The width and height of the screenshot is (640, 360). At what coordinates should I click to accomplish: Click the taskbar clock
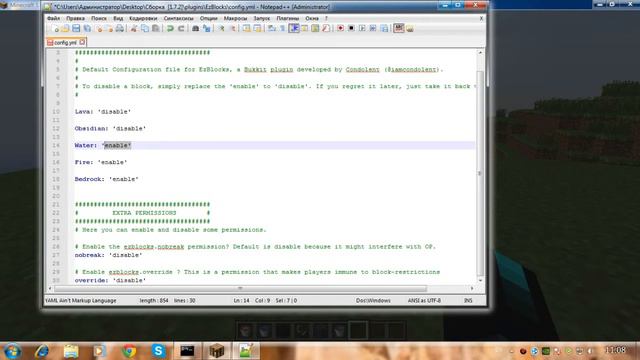pos(616,350)
